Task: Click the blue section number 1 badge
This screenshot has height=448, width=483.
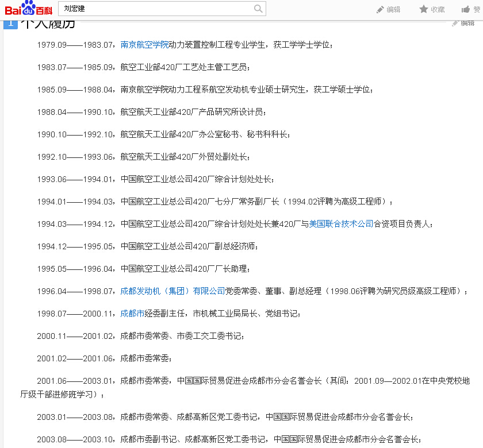Action: (10, 24)
